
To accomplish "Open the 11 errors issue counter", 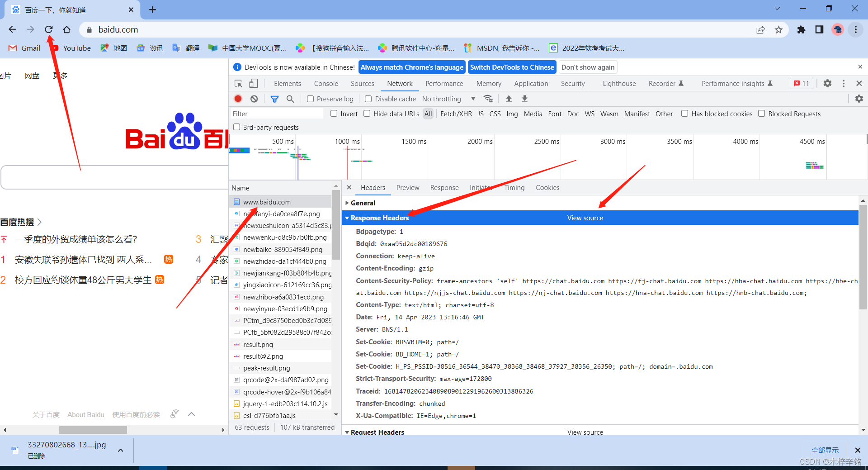I will coord(802,83).
